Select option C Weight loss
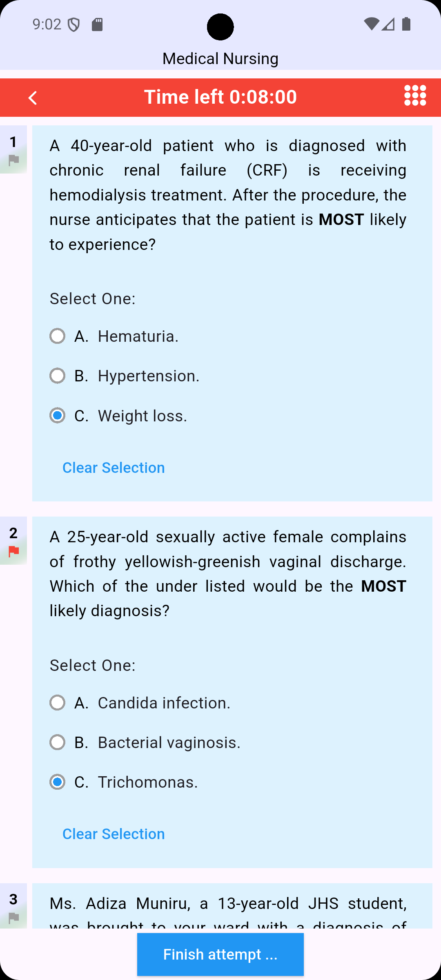The width and height of the screenshot is (441, 980). coord(57,415)
